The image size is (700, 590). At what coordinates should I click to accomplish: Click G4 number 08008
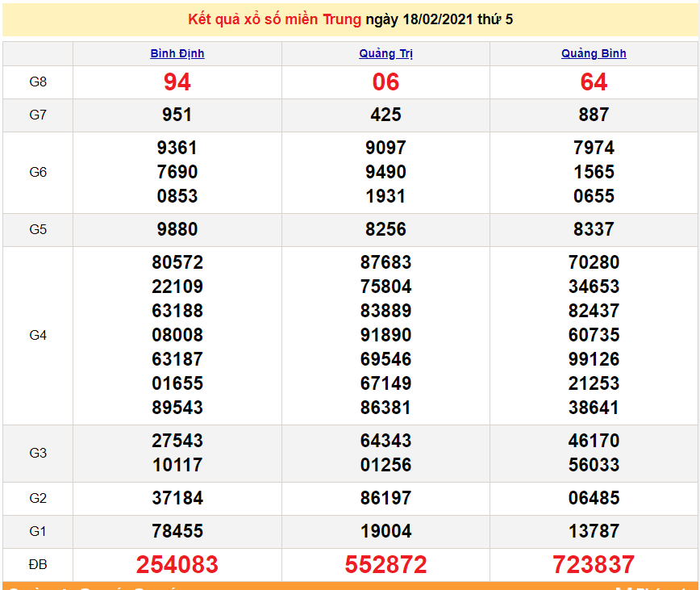point(177,335)
